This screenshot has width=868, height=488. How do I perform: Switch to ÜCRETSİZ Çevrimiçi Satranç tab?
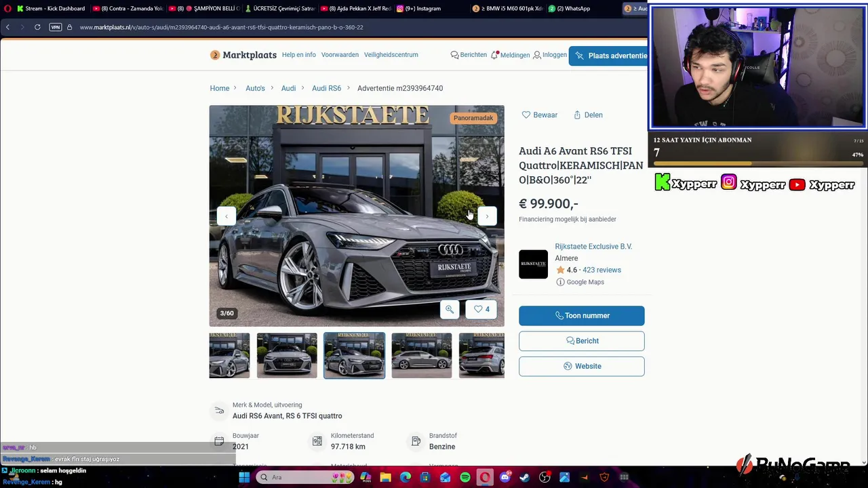(x=281, y=8)
